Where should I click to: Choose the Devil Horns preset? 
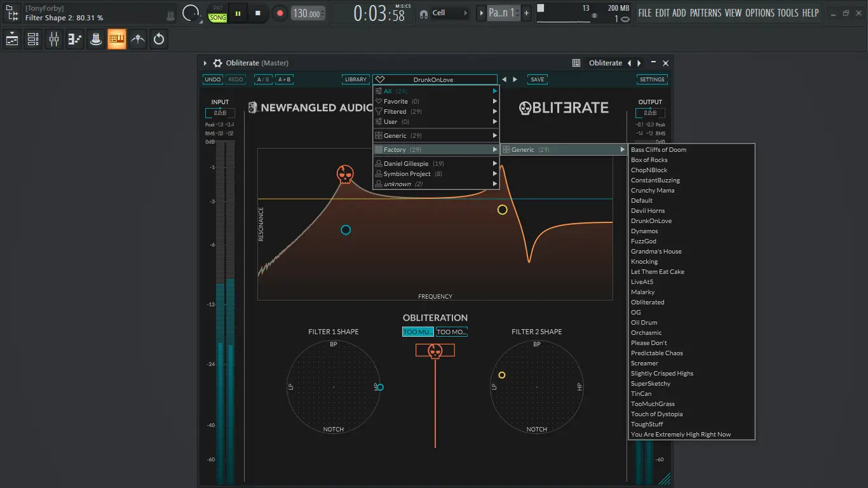tap(691, 210)
